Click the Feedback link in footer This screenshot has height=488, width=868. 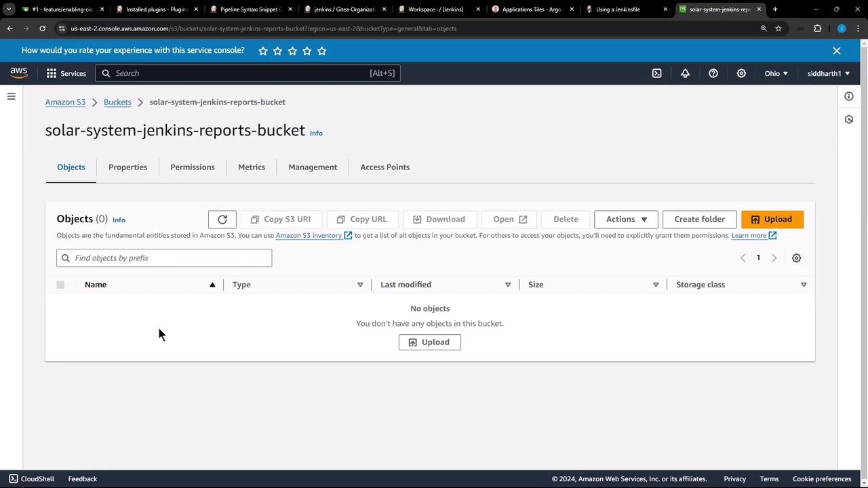[x=83, y=479]
